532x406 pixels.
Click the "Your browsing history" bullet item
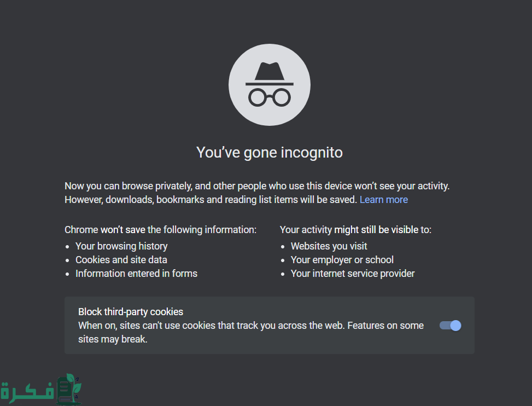[121, 246]
